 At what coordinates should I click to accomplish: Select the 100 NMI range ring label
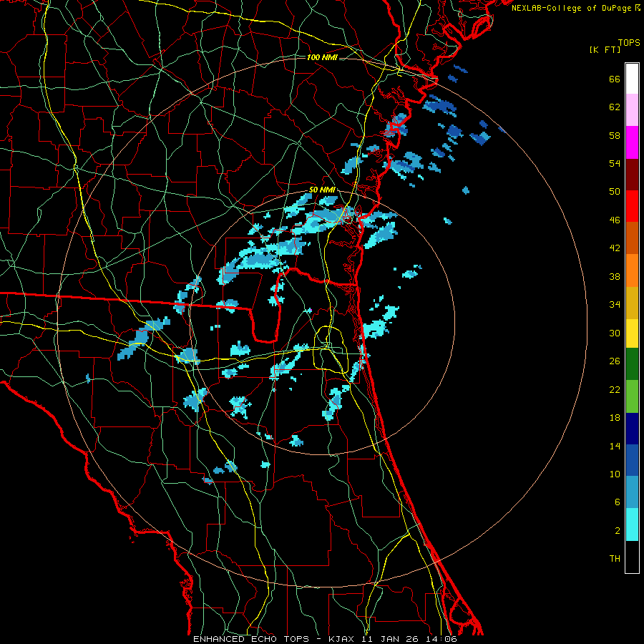coord(322,57)
